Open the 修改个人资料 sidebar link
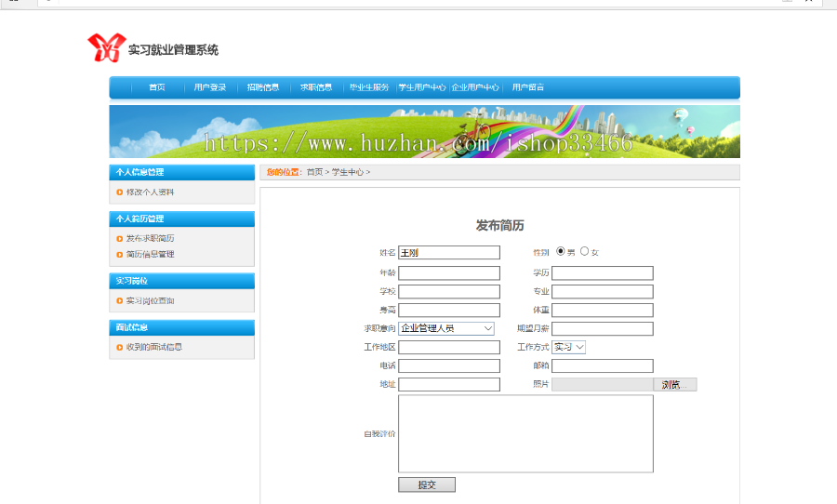Image resolution: width=837 pixels, height=504 pixels. [150, 192]
